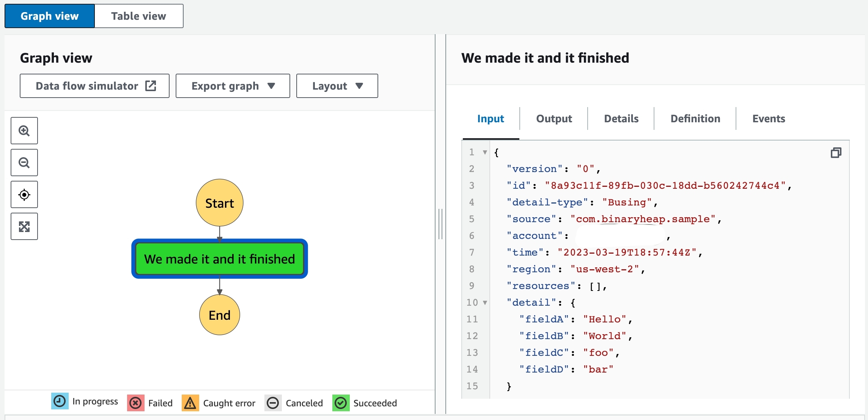Switch to Graph view tab
The width and height of the screenshot is (868, 420).
pyautogui.click(x=50, y=16)
